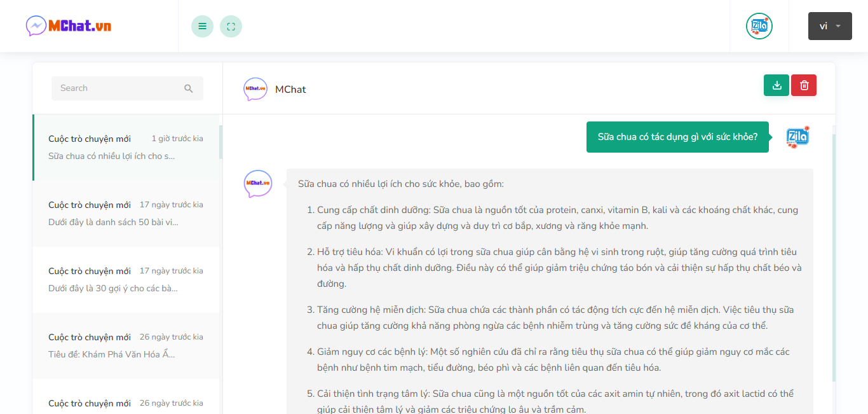The width and height of the screenshot is (868, 414).
Task: Toggle the sidebar hamburger menu
Action: point(202,26)
